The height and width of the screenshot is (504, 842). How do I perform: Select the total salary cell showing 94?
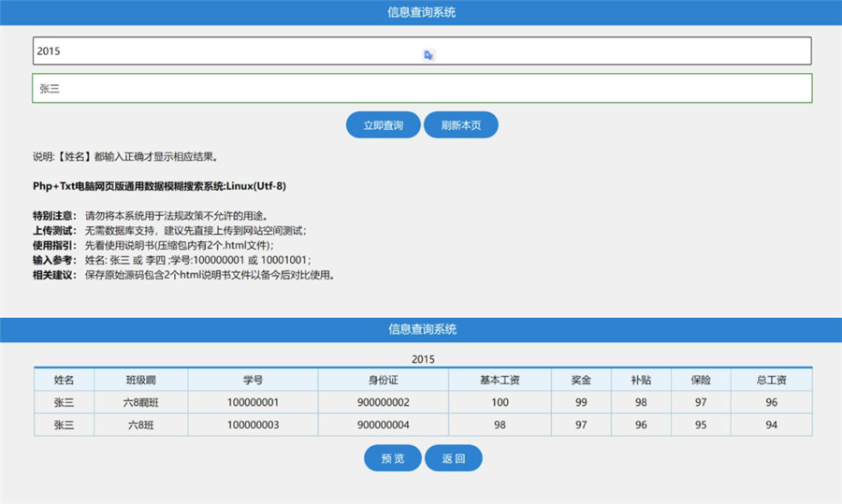771,425
